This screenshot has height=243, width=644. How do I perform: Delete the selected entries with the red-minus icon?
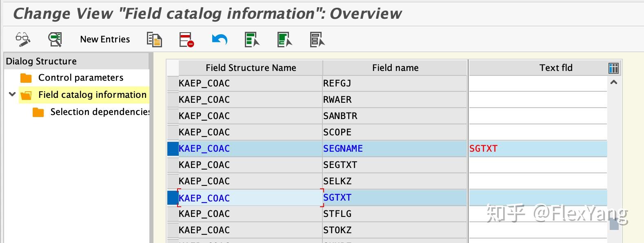pos(187,40)
